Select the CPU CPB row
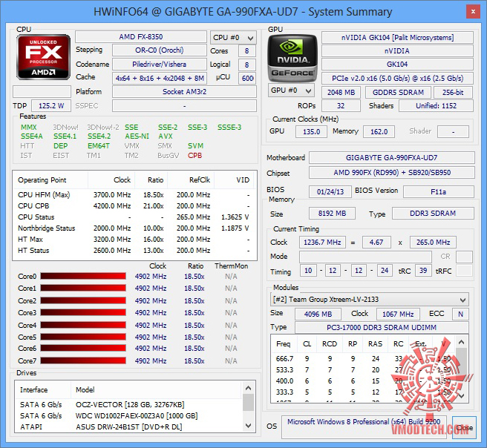The image size is (487, 448). point(134,206)
